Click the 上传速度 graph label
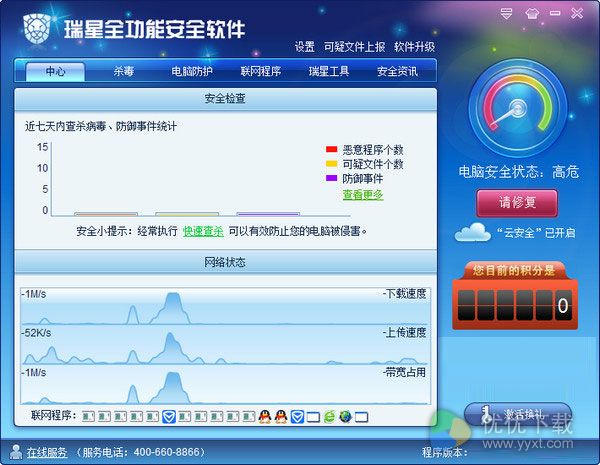The width and height of the screenshot is (600, 465). coord(406,333)
